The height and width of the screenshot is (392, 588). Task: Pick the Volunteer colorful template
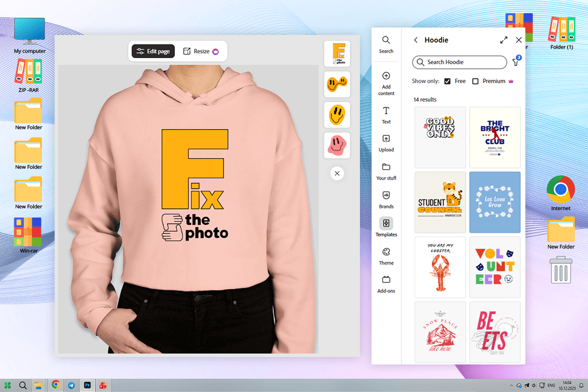(x=494, y=267)
